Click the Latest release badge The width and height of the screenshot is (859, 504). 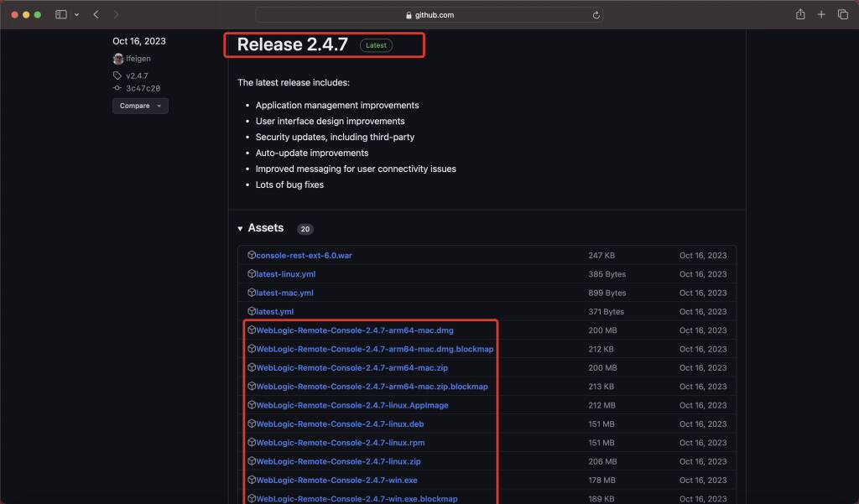click(x=375, y=44)
